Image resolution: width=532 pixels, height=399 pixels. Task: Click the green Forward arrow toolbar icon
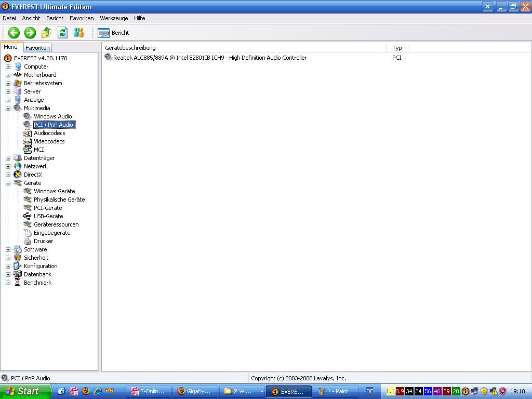(x=30, y=33)
